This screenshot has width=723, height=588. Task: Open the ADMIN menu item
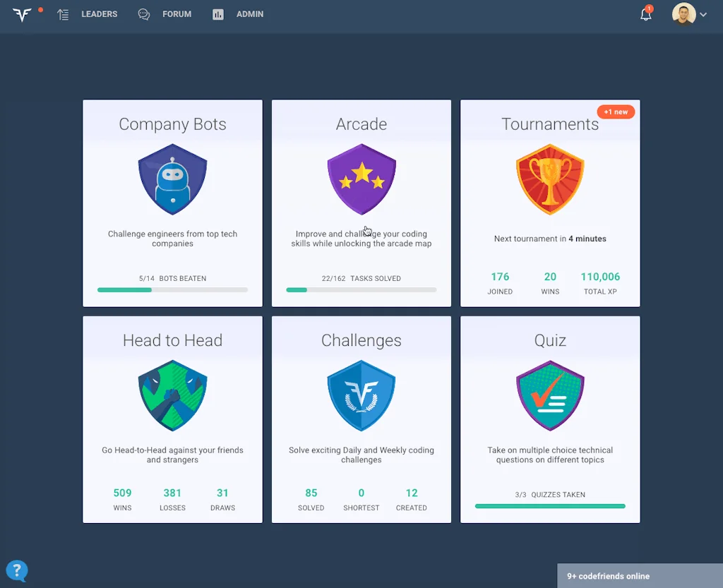(250, 14)
